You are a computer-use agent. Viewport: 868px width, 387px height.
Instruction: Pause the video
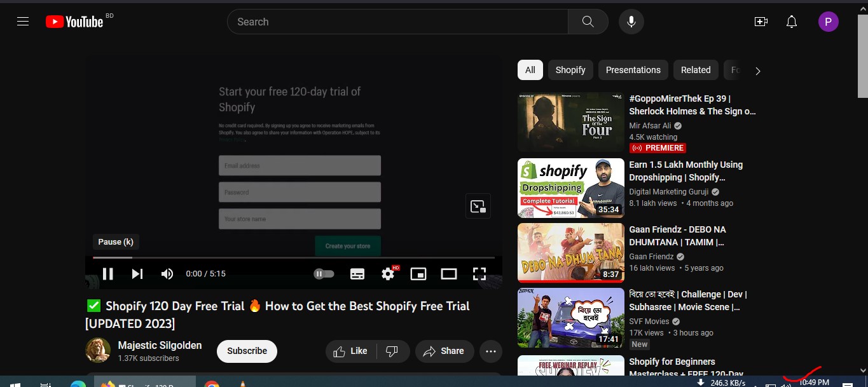click(108, 274)
